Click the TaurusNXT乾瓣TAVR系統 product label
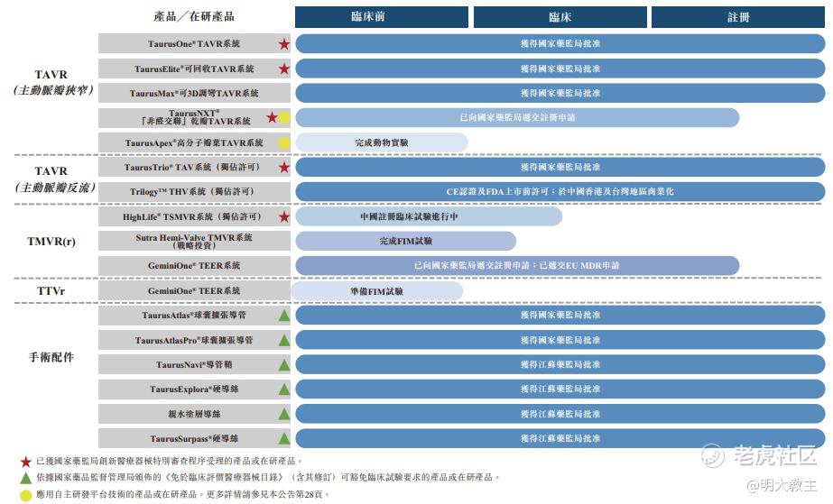Screen dimensions: 833x504 click(x=194, y=117)
